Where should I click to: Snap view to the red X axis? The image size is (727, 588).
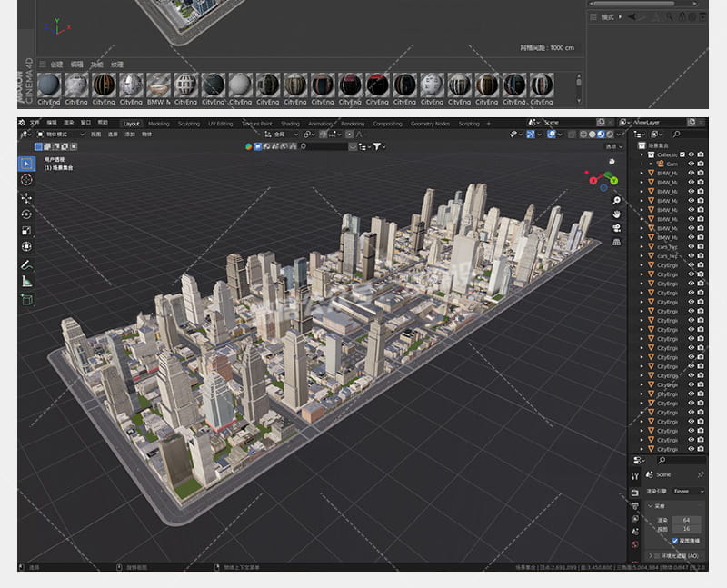(x=593, y=181)
